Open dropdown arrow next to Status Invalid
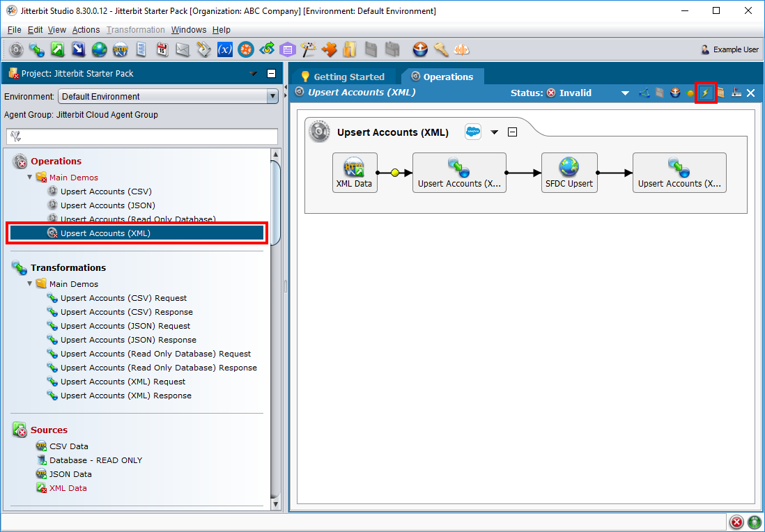 [625, 93]
